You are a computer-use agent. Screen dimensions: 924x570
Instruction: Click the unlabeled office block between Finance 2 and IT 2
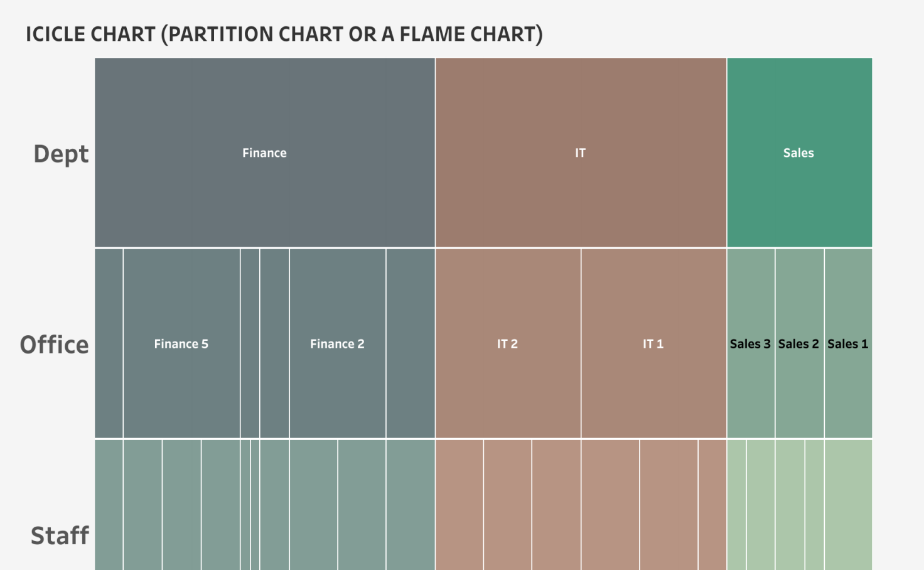pyautogui.click(x=410, y=343)
